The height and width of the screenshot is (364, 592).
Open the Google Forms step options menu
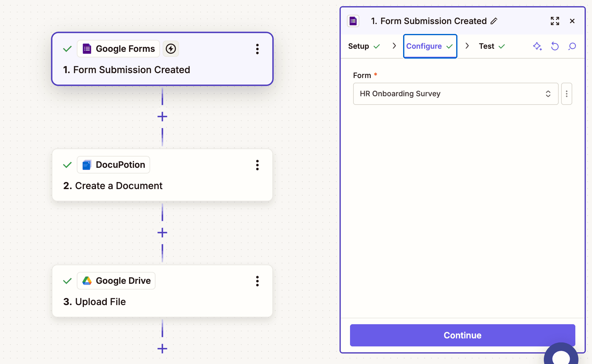257,49
